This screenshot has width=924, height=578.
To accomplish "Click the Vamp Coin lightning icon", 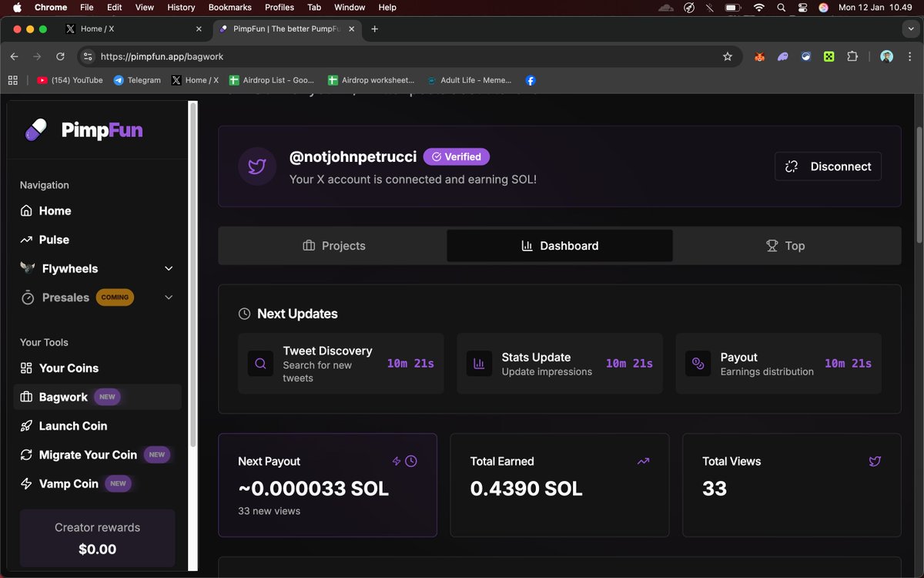I will (26, 484).
